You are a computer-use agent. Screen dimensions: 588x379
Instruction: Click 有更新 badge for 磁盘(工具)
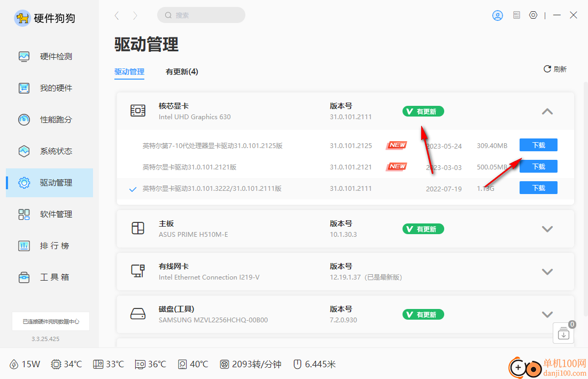click(x=423, y=314)
